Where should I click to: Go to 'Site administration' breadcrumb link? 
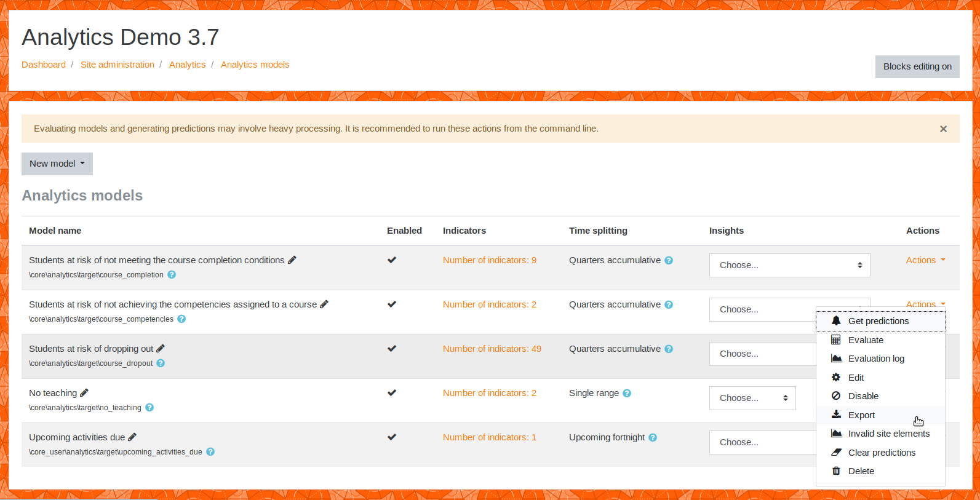click(118, 65)
